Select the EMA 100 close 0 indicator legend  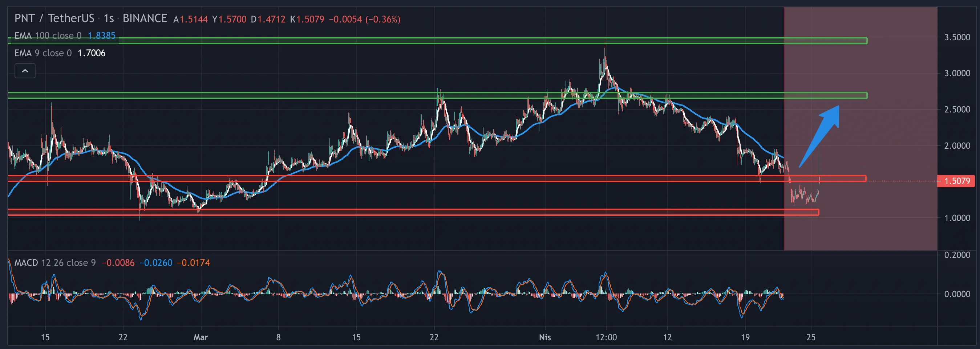(x=48, y=36)
